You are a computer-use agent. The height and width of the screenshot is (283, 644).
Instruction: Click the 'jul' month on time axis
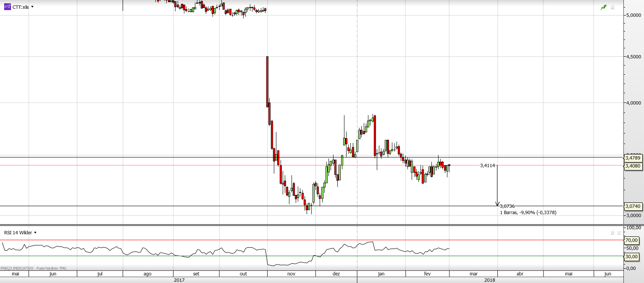click(x=100, y=274)
